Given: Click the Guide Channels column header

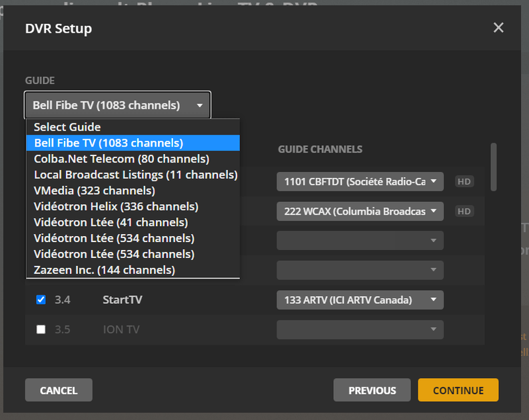Looking at the screenshot, I should click(x=320, y=149).
